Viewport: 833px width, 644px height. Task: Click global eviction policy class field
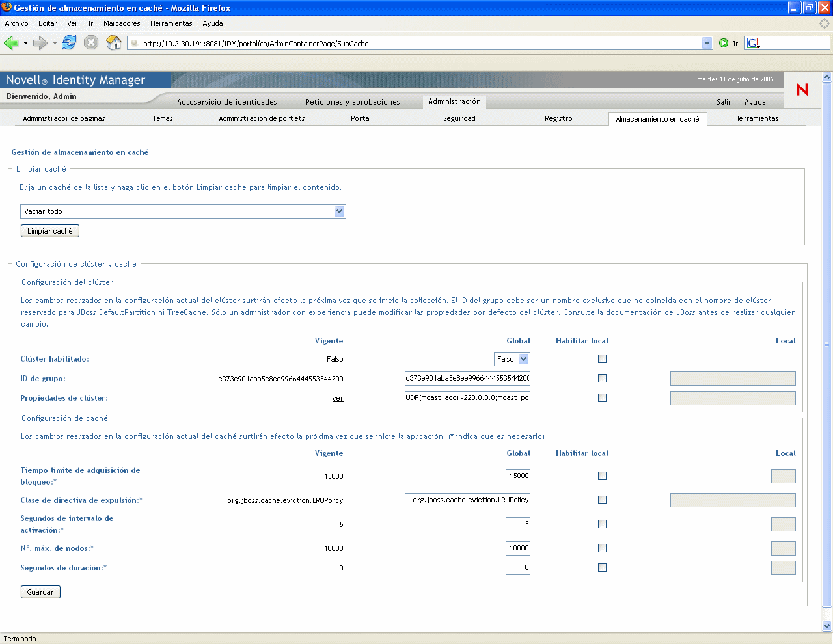click(x=467, y=500)
